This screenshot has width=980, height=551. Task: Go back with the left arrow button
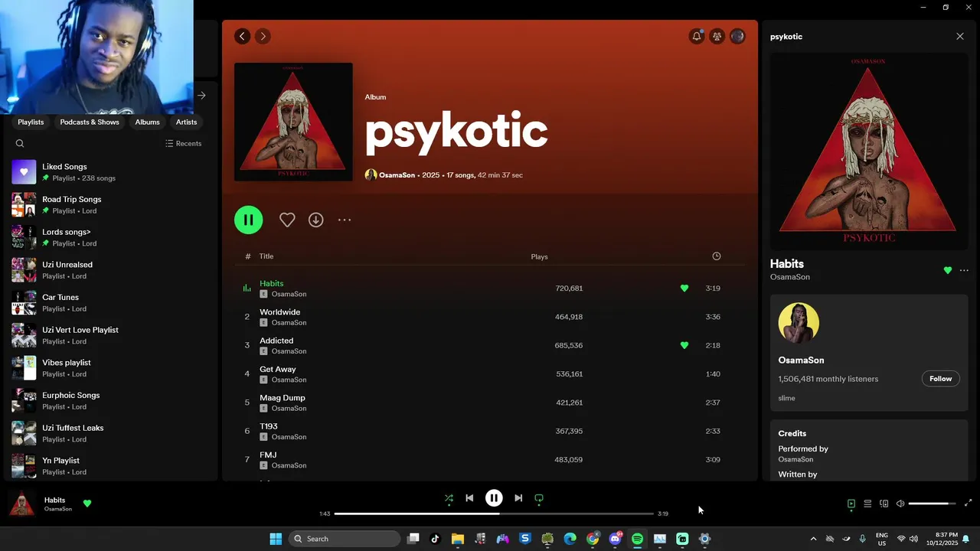coord(243,36)
